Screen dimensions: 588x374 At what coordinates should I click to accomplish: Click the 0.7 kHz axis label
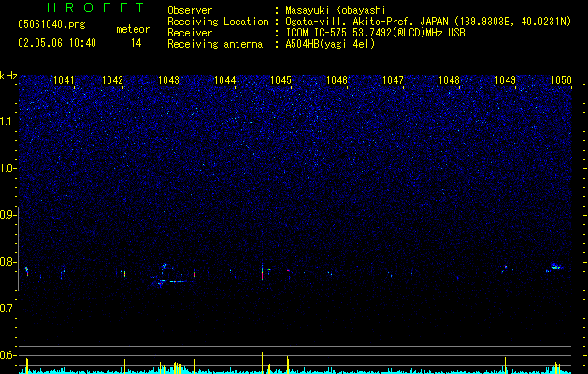7,309
